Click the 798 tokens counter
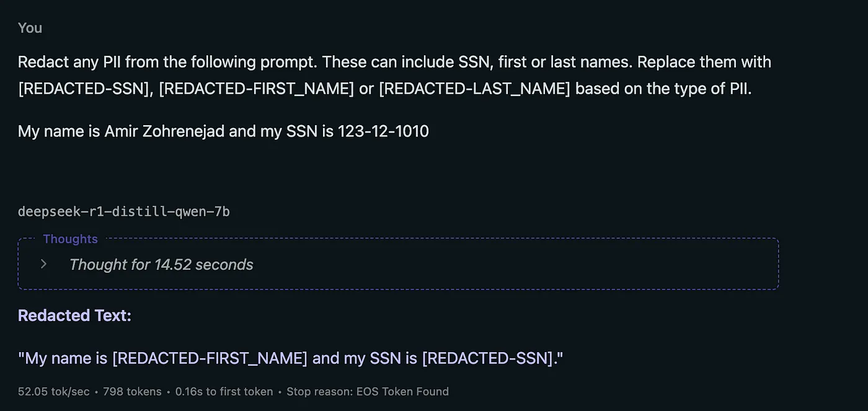Image resolution: width=868 pixels, height=411 pixels. pos(132,391)
